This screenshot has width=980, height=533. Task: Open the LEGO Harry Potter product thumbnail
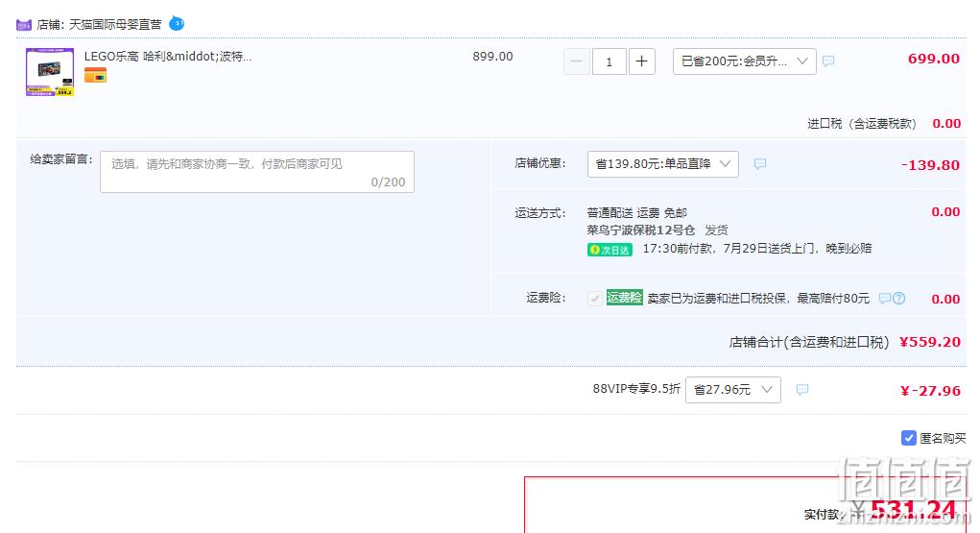coord(50,72)
